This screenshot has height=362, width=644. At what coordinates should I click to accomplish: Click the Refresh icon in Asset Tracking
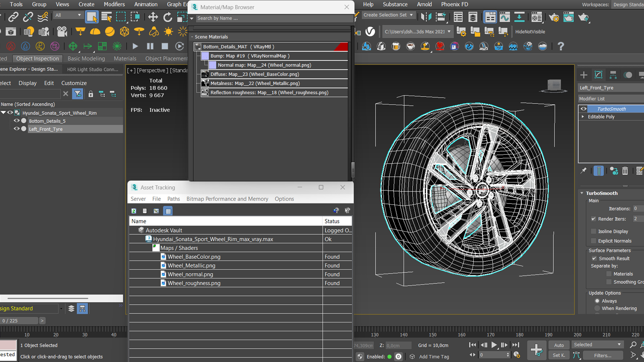coord(134,211)
